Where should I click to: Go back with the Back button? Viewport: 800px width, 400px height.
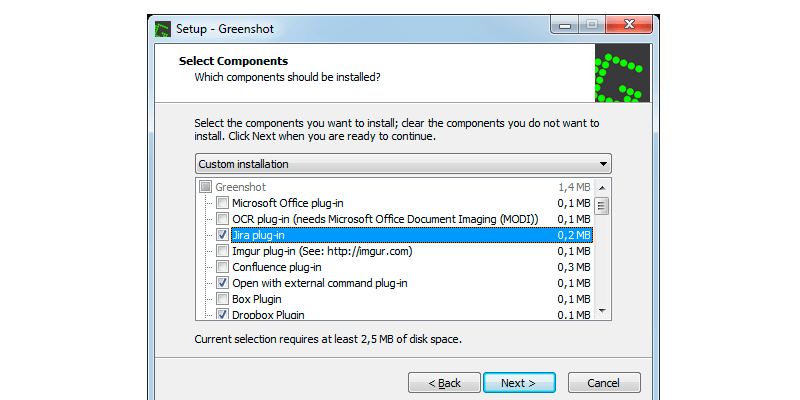445,383
